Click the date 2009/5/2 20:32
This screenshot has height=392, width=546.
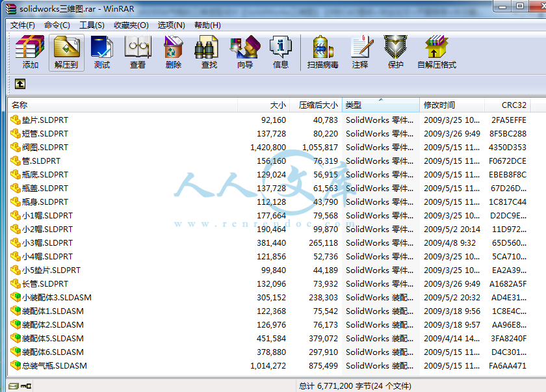[452, 297]
